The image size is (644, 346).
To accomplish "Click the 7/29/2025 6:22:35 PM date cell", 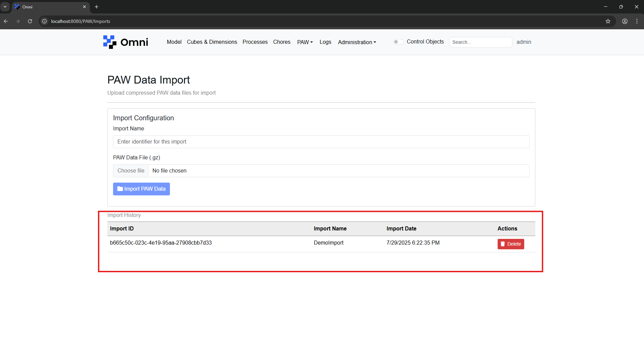I will (413, 243).
